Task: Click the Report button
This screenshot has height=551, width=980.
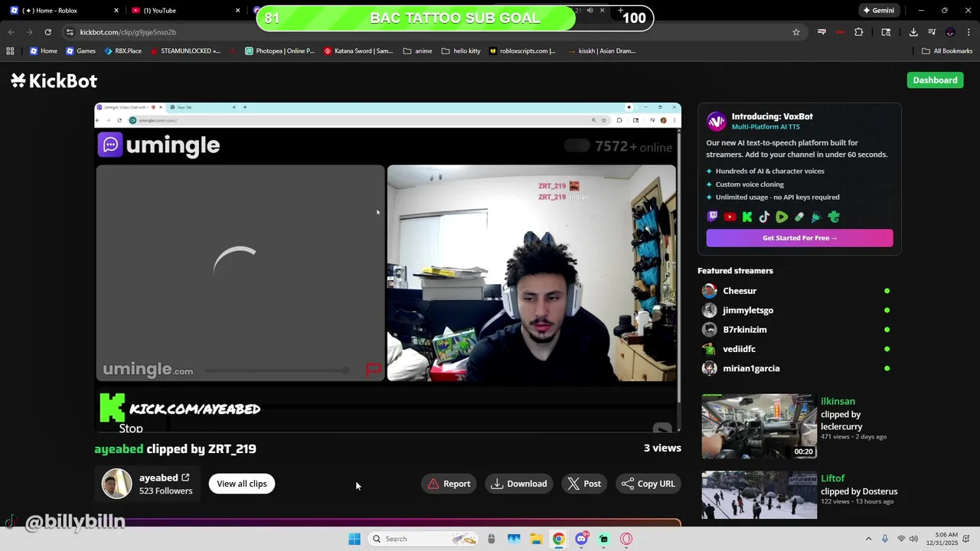Action: (449, 484)
